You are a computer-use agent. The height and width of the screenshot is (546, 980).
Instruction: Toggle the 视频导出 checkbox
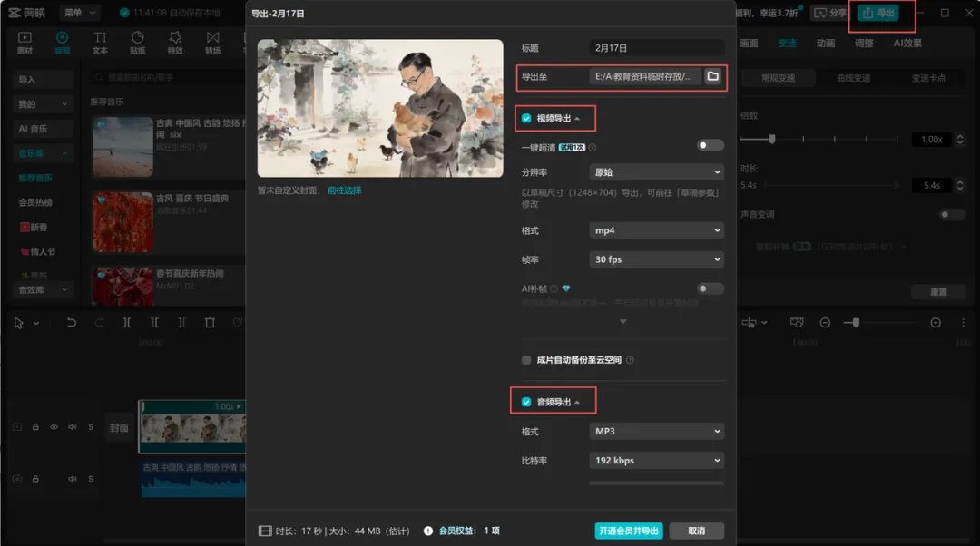pyautogui.click(x=526, y=118)
